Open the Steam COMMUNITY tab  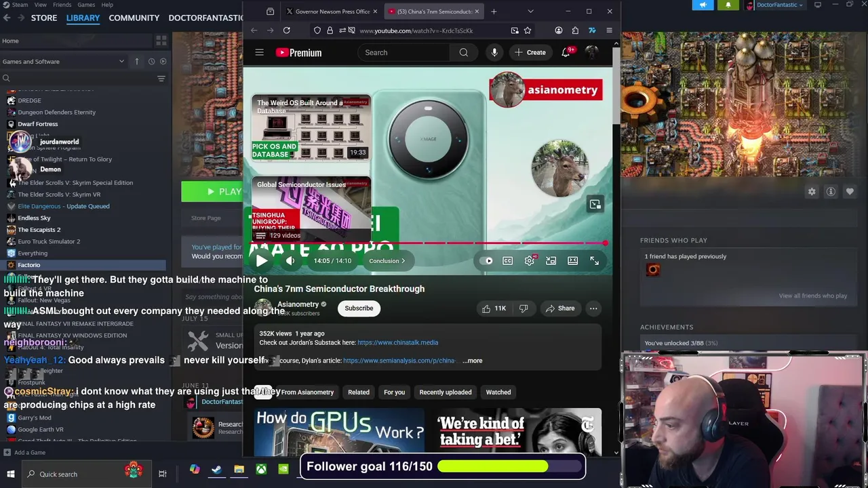click(134, 18)
